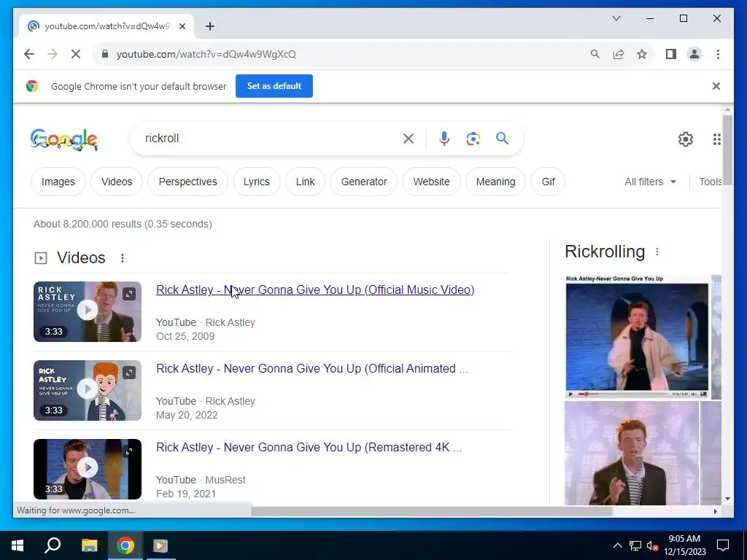Open the Tools option
The height and width of the screenshot is (560, 747).
click(710, 182)
